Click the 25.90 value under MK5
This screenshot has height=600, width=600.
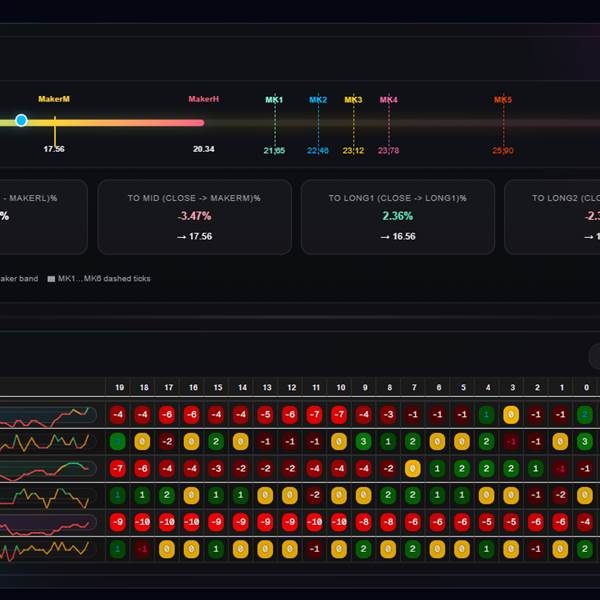(x=503, y=150)
